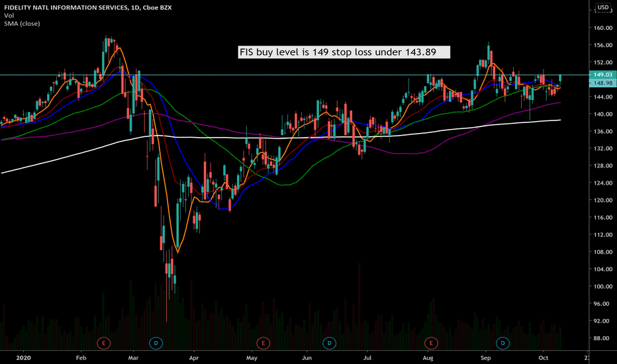Click the 108.00 price axis label
The height and width of the screenshot is (364, 617).
(x=603, y=252)
